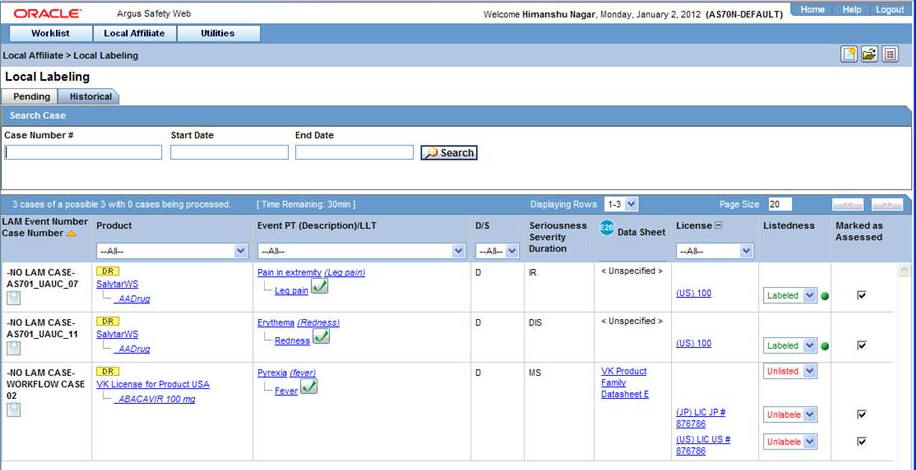The image size is (916, 470).
Task: Open the Unlisted listedness dropdown
Action: [790, 371]
